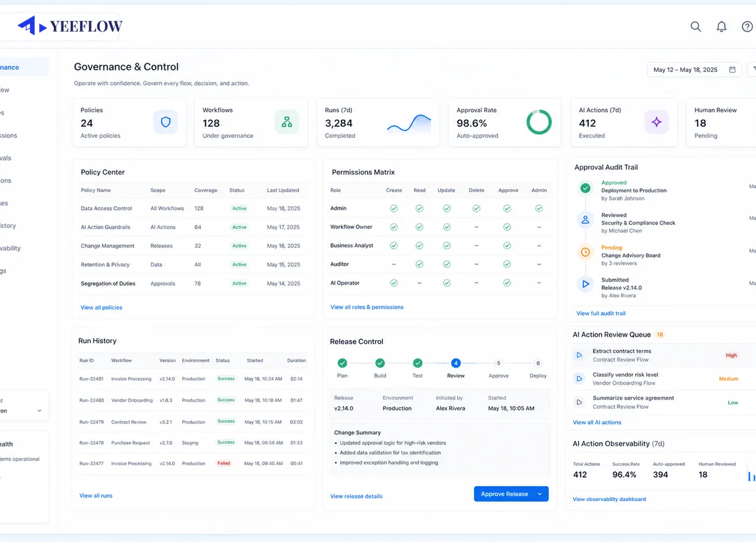The image size is (756, 542).
Task: Open the notifications bell
Action: tap(721, 26)
